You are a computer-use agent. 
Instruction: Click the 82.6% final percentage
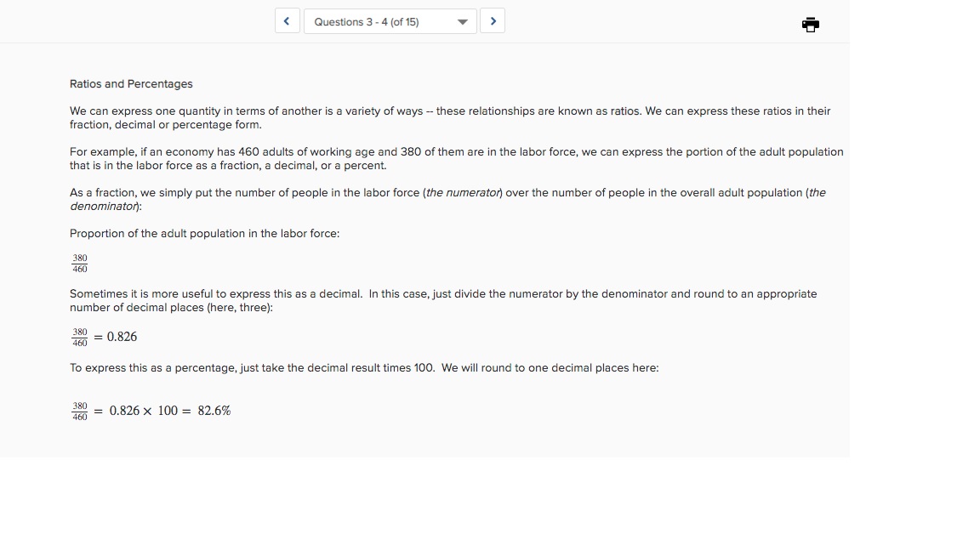214,411
